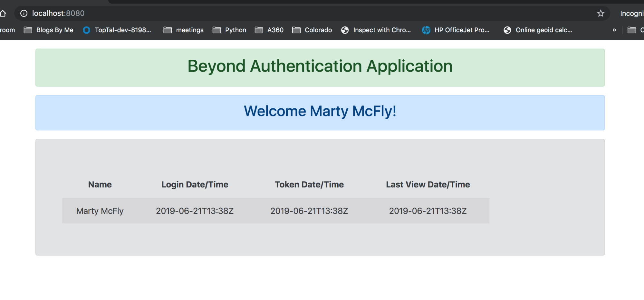
Task: Bookmark this page with the star icon
Action: 601,13
